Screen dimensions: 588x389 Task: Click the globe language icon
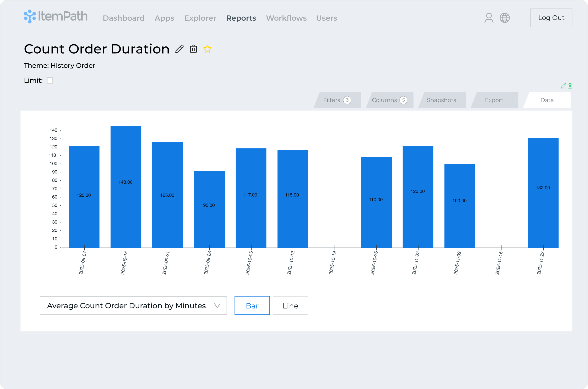505,18
